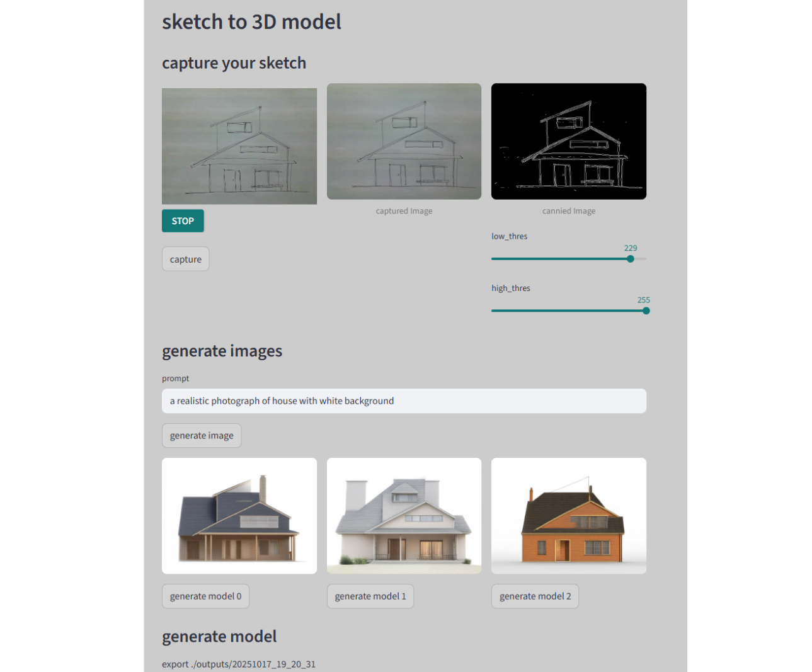Viewport: 812px width, 672px height.
Task: Click the export outputs path text
Action: [239, 664]
